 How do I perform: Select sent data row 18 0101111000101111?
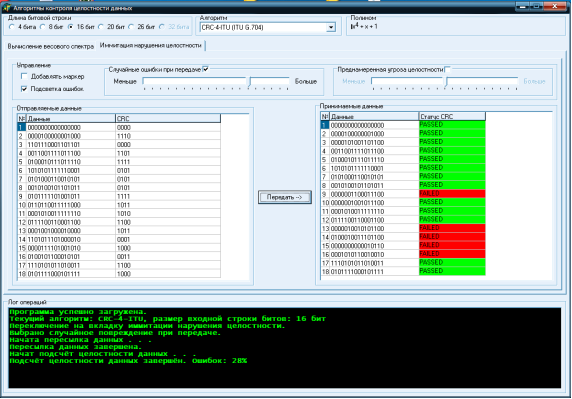[119, 274]
